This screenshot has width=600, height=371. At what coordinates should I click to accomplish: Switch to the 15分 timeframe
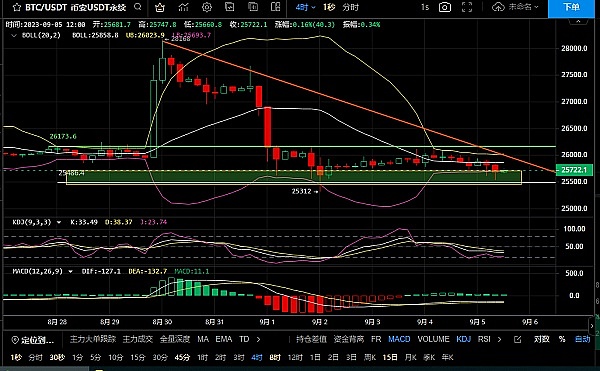coord(138,358)
